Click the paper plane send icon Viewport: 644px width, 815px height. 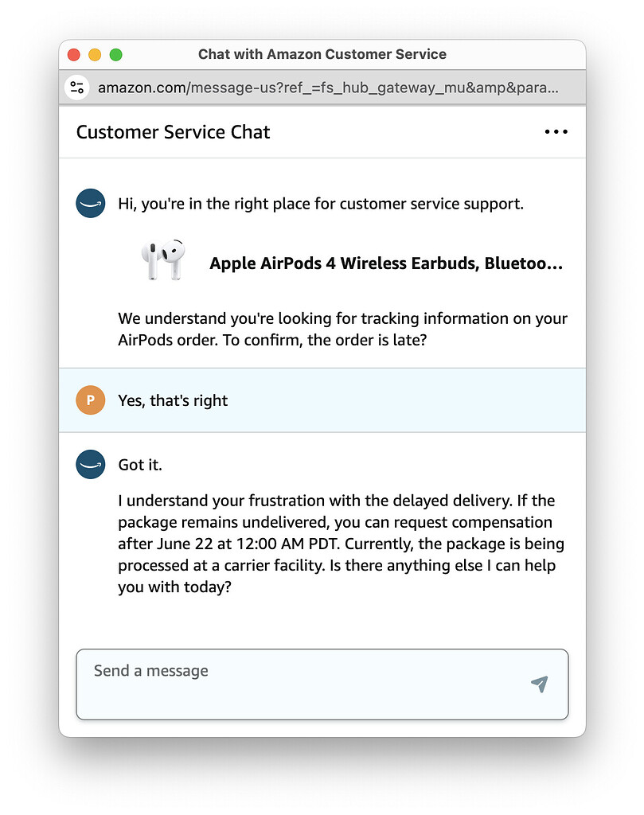coord(538,683)
